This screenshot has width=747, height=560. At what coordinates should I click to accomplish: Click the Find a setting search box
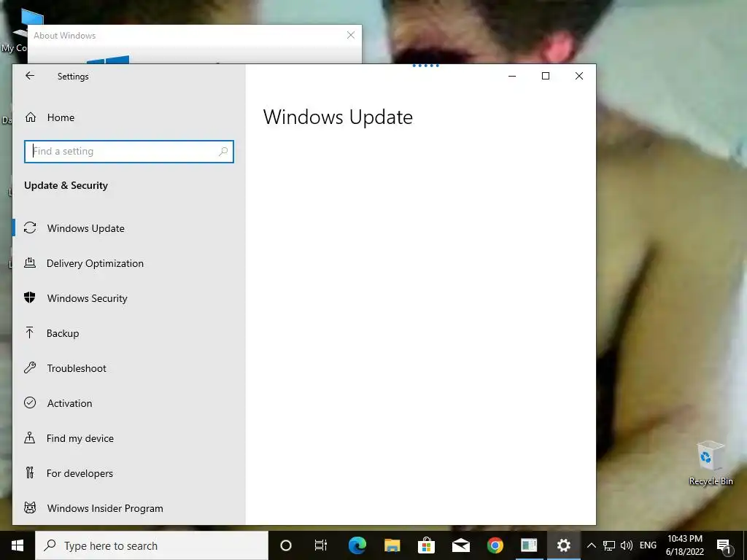pos(128,152)
